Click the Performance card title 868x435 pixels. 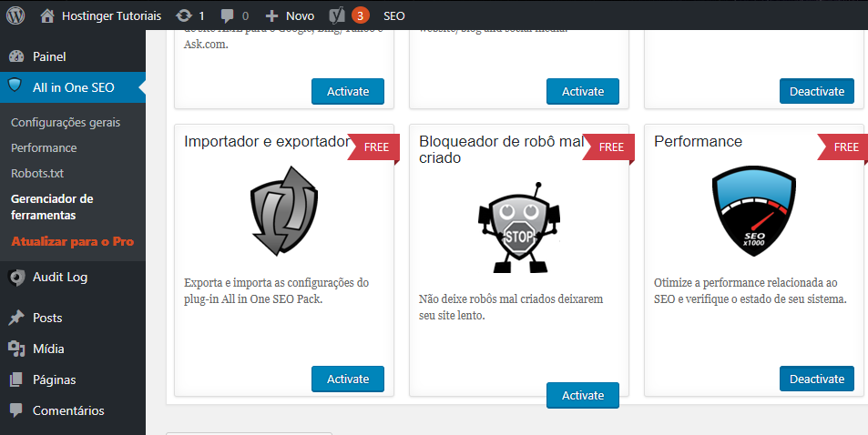click(698, 141)
